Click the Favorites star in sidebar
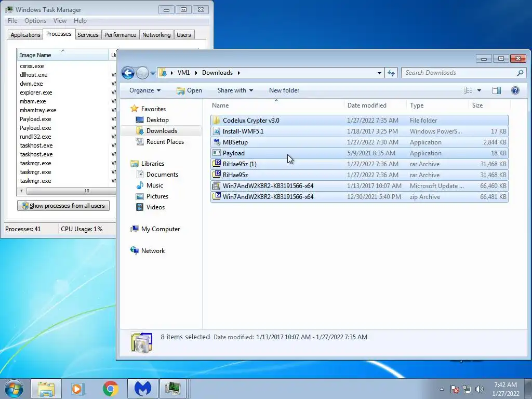The width and height of the screenshot is (532, 399). point(135,109)
